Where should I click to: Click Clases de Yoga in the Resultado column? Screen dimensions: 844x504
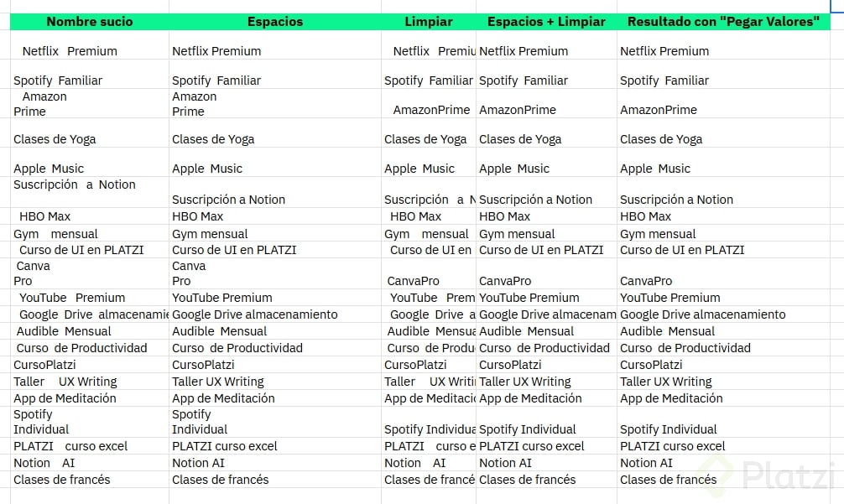[661, 139]
